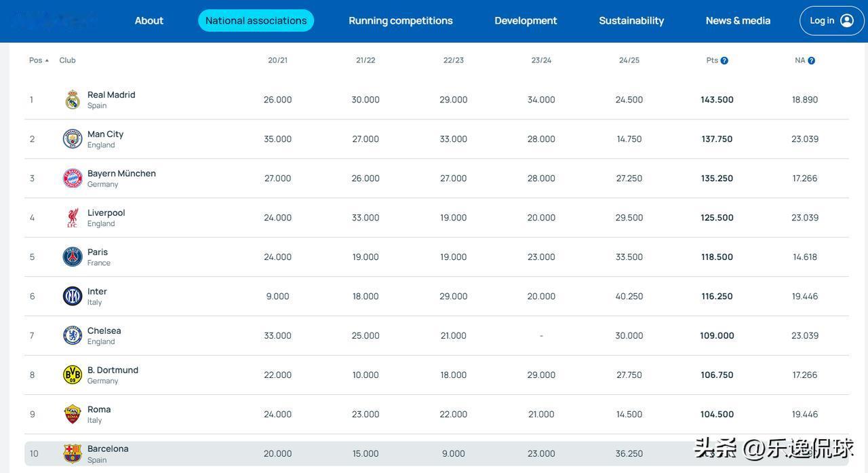Viewport: 868px width, 473px height.
Task: Select Barcelona 22/23 value 9.000
Action: [x=454, y=454]
